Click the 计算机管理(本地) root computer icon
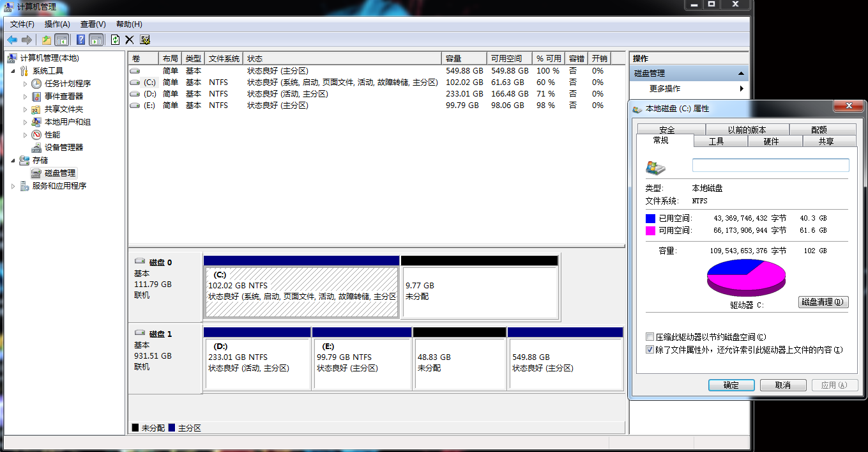Screen dimensions: 868x452 click(13, 58)
